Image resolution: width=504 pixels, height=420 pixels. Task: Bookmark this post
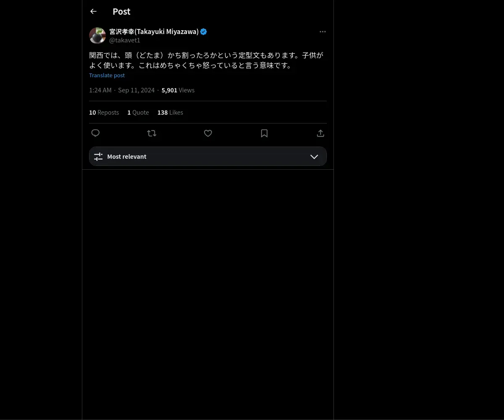(264, 133)
